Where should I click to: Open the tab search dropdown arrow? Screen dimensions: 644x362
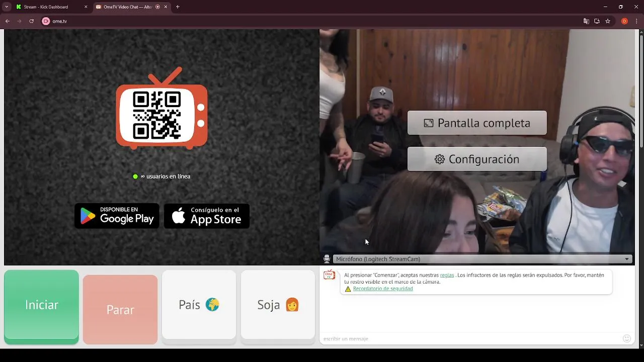coord(7,7)
